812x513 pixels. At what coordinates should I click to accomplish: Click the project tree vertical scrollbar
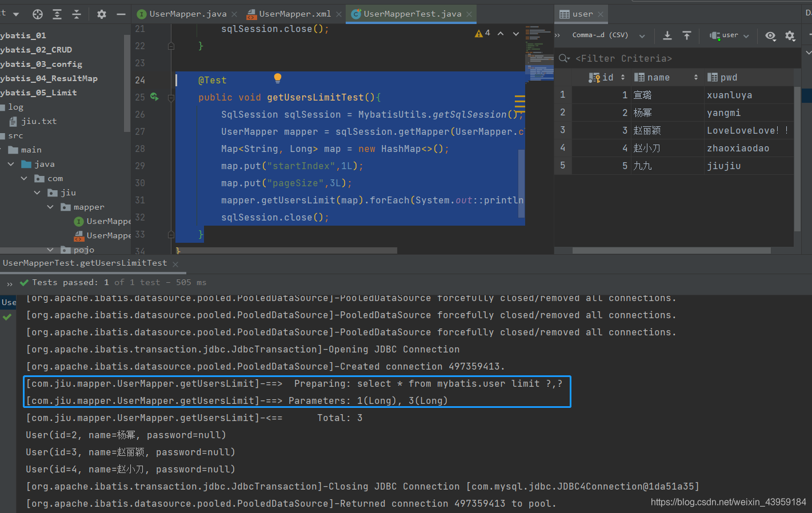(x=127, y=83)
